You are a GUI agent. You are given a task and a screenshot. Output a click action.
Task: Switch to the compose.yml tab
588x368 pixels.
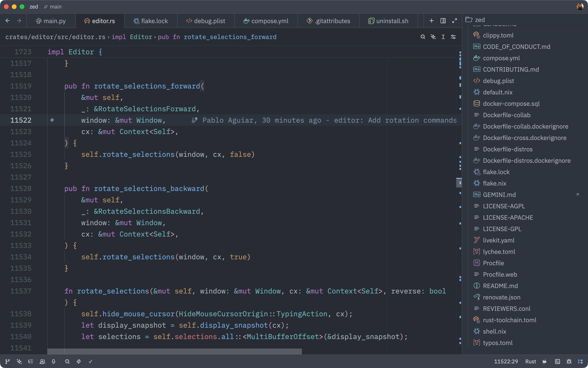(266, 21)
